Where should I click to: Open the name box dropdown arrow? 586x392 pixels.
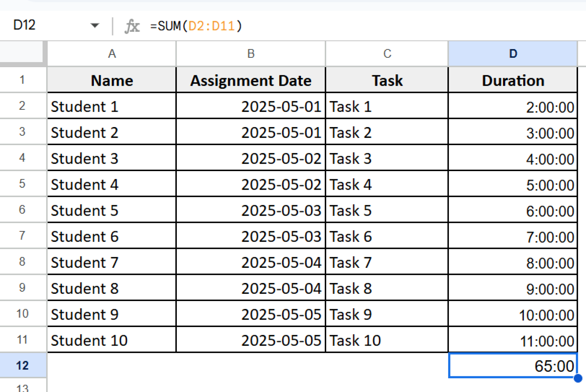point(94,26)
